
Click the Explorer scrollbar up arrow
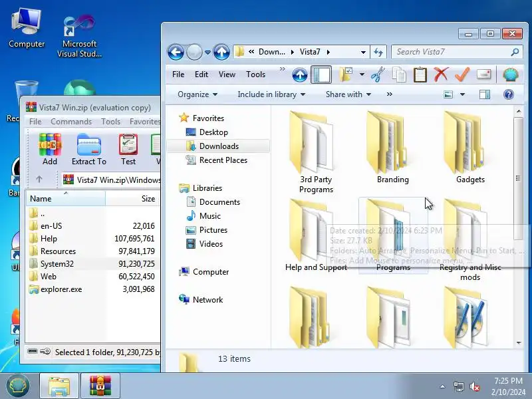coord(519,111)
